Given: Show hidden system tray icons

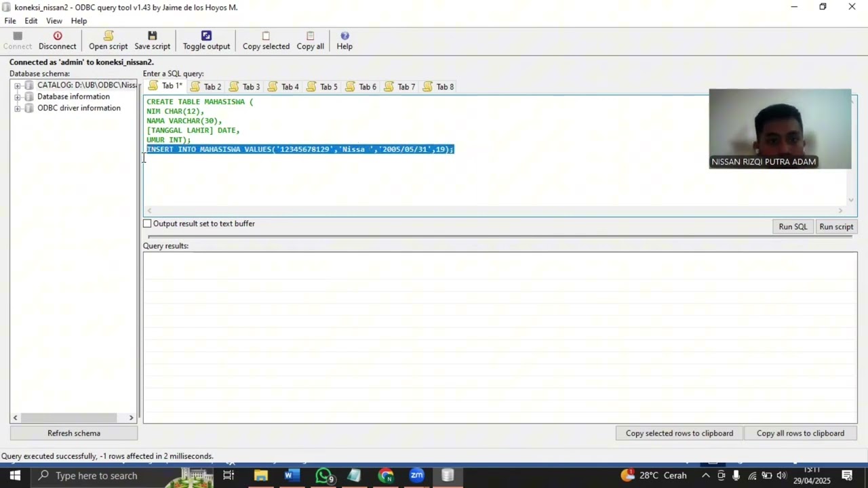Looking at the screenshot, I should pos(706,476).
